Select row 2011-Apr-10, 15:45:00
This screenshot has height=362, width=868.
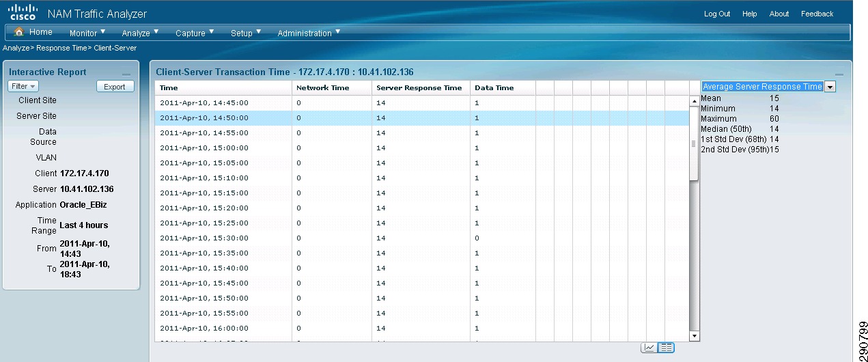click(x=422, y=283)
